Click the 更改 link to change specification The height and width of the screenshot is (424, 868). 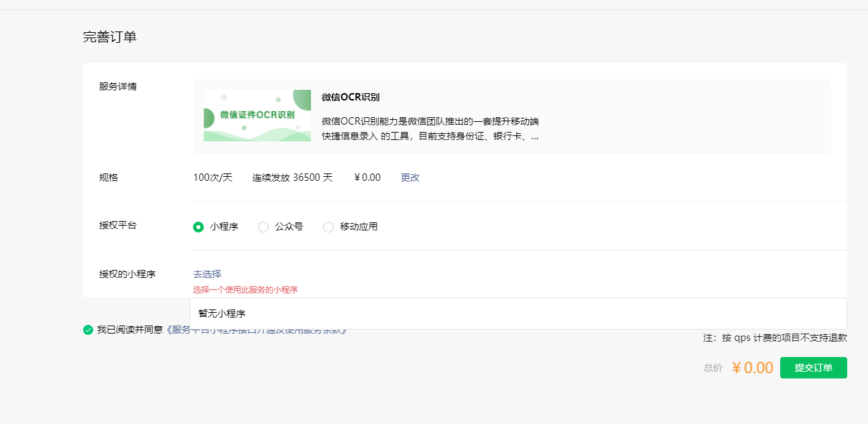coord(410,178)
